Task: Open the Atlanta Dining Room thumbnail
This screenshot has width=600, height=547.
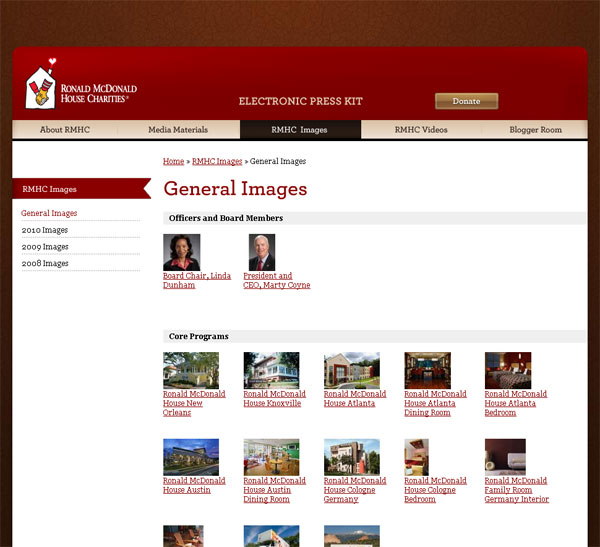Action: pyautogui.click(x=427, y=371)
